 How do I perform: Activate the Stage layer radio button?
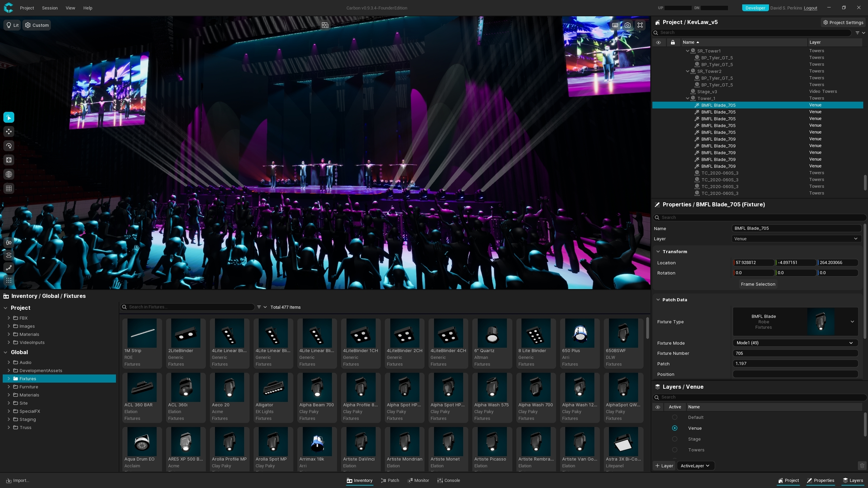click(674, 439)
